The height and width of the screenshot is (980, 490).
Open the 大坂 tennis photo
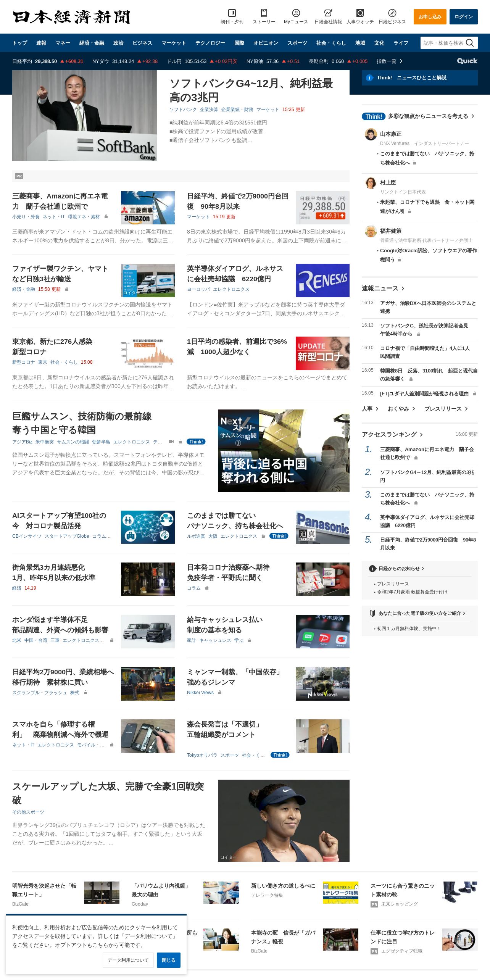pos(284,820)
